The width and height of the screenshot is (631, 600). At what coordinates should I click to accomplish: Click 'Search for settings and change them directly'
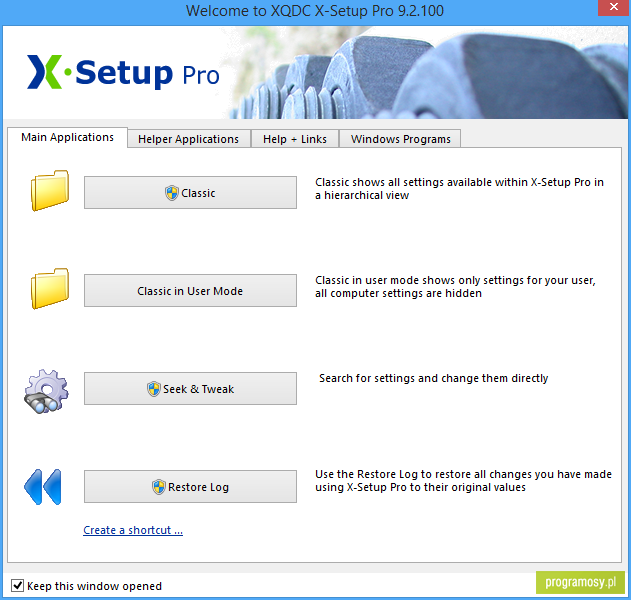coord(433,378)
